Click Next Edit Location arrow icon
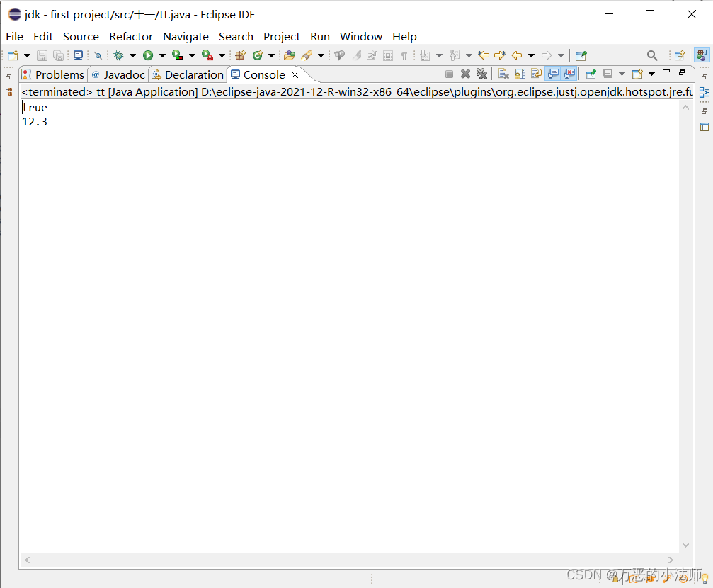The image size is (713, 588). 500,55
